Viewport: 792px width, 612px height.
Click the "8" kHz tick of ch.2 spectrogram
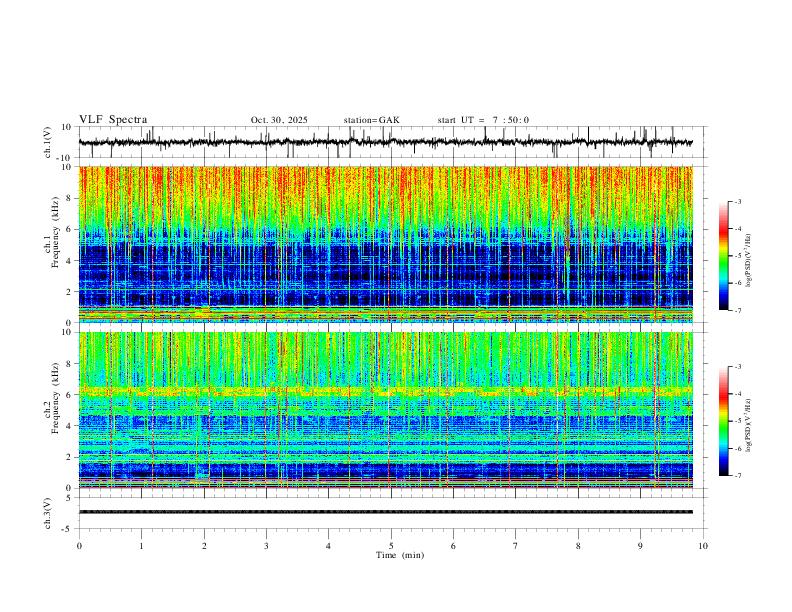[70, 364]
